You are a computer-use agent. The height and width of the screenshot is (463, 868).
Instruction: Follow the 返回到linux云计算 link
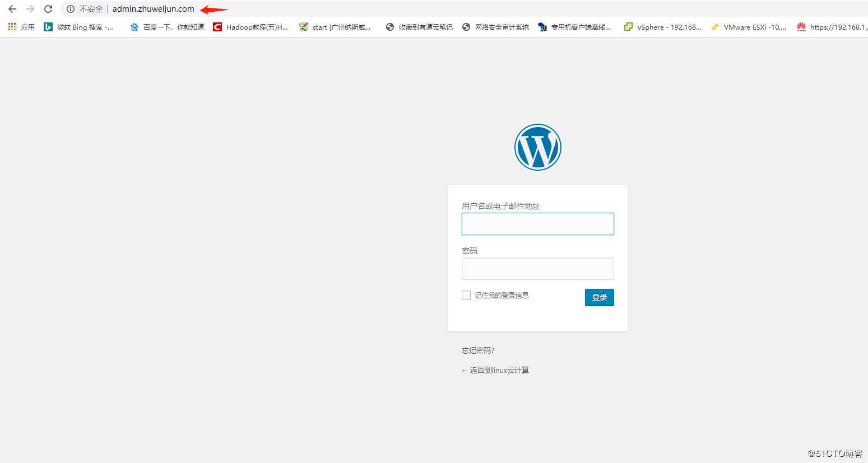[x=495, y=370]
